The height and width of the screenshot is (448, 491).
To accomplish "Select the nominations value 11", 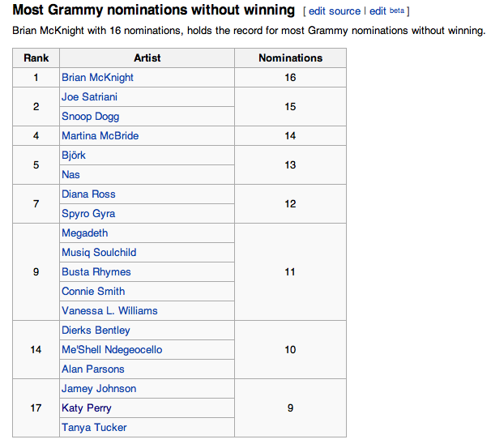I will (x=290, y=271).
